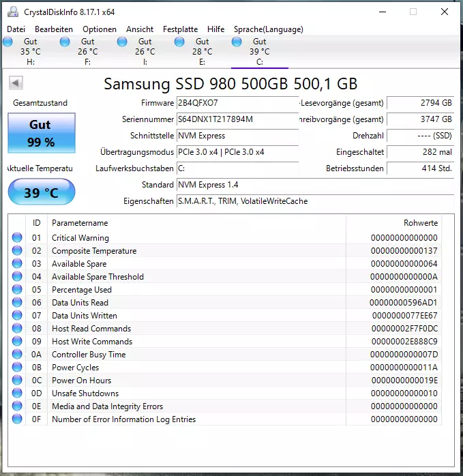Open the Datei menu
Screen dimensions: 463x476
coord(16,29)
